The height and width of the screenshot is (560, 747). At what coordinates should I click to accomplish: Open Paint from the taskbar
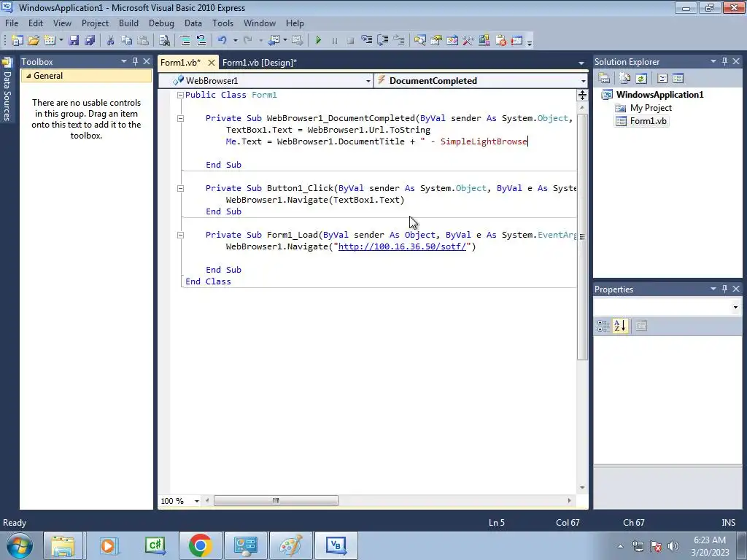tap(290, 545)
